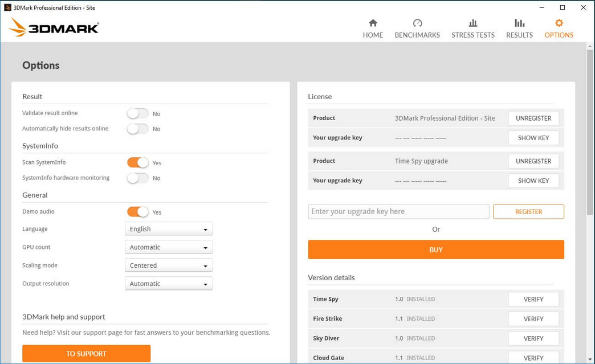
Task: Click the TO SUPPORT button
Action: tap(87, 353)
